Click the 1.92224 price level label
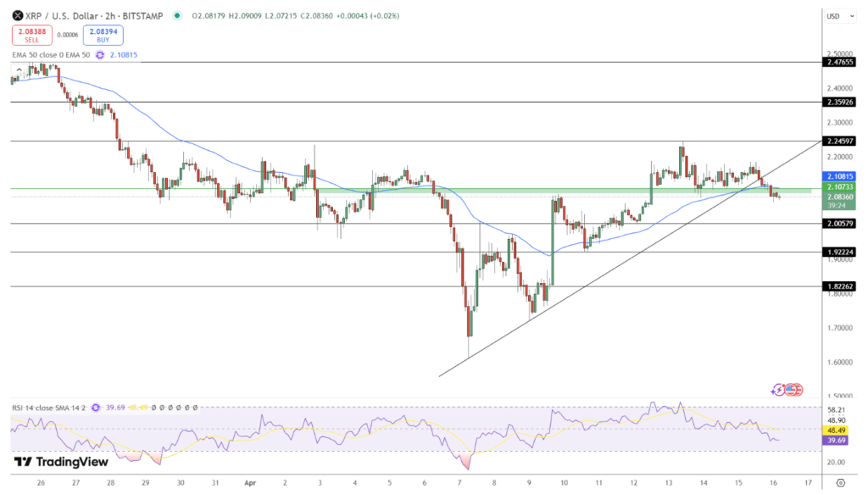Screen dimensions: 868x494 pos(840,253)
